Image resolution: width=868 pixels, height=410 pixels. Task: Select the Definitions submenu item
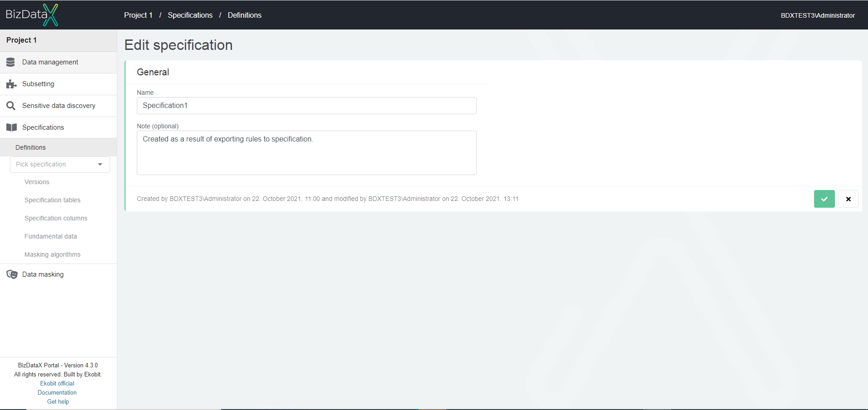click(58, 147)
